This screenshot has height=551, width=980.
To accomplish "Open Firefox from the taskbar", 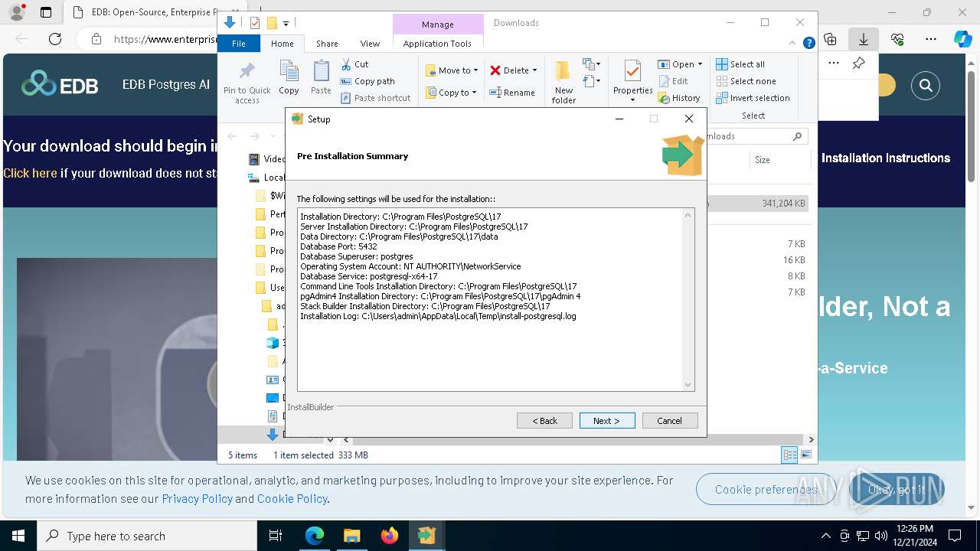I will (390, 536).
